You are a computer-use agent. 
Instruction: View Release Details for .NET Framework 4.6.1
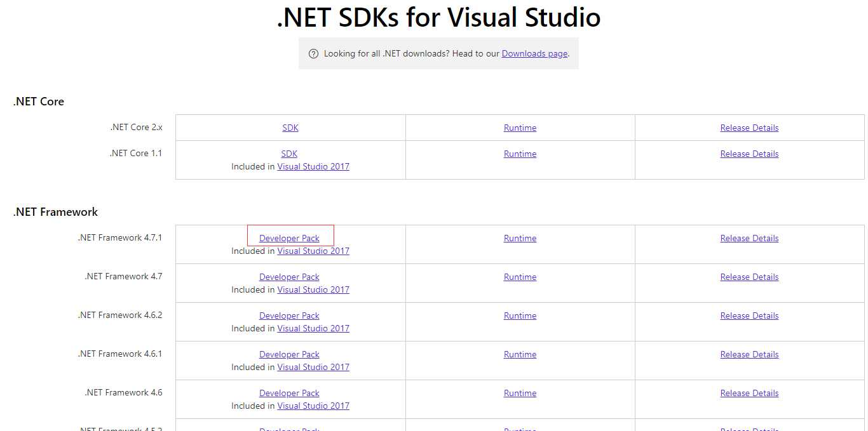coord(749,354)
